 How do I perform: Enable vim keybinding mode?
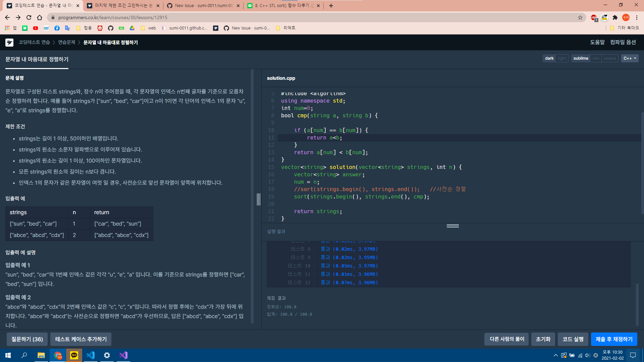[596, 58]
